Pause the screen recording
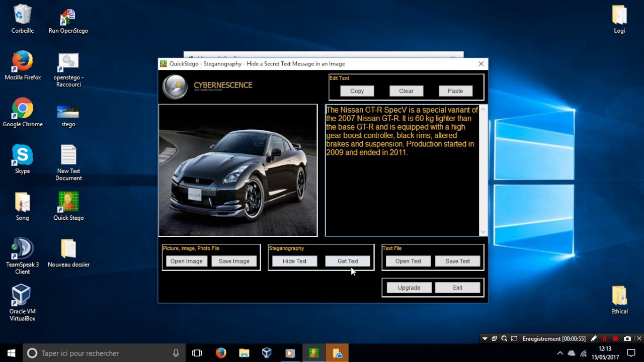 coord(604,339)
